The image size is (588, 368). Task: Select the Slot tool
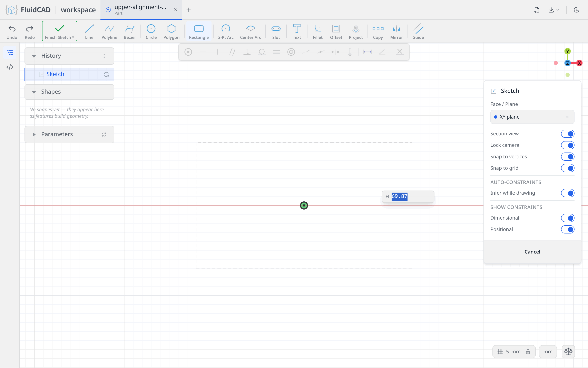pyautogui.click(x=276, y=31)
